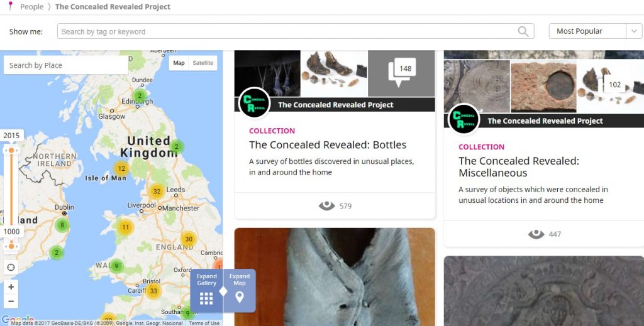Zoom in the map with plus button
The height and width of the screenshot is (326, 644).
click(11, 286)
